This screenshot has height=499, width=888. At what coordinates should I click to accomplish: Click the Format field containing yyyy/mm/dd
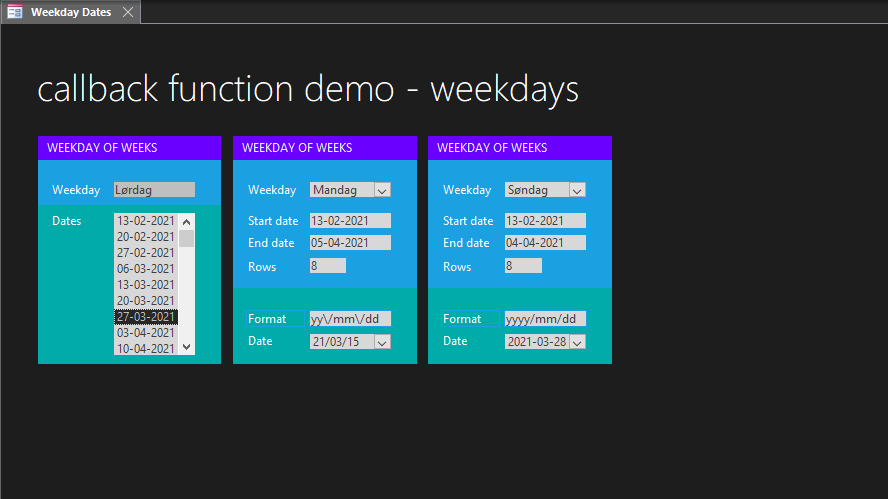tap(544, 319)
